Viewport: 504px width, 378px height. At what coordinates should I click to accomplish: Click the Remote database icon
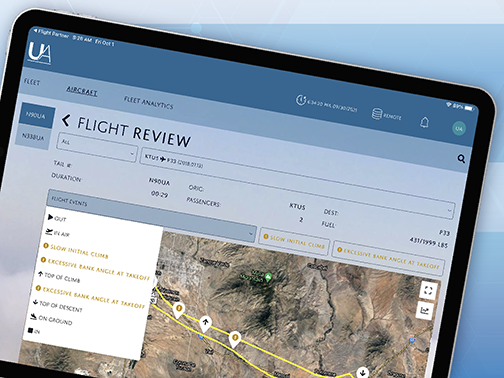click(377, 114)
